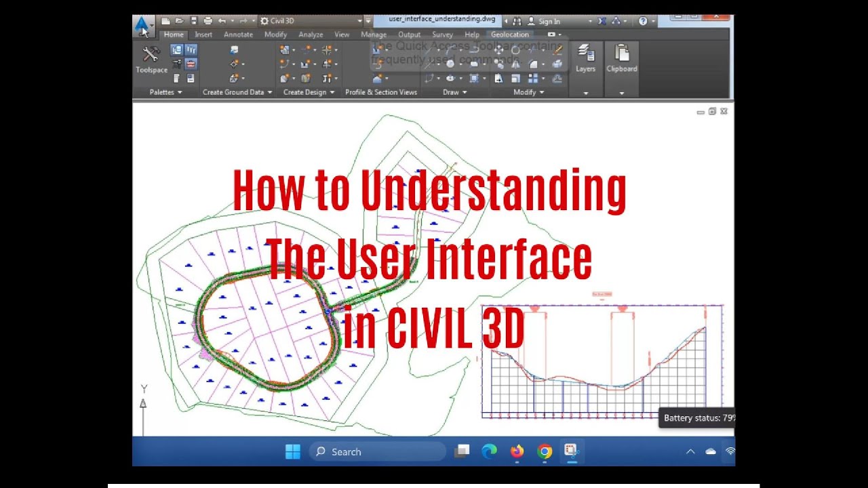Switch to the Annotate ribbon tab
Screen dimensions: 868x488
(238, 35)
